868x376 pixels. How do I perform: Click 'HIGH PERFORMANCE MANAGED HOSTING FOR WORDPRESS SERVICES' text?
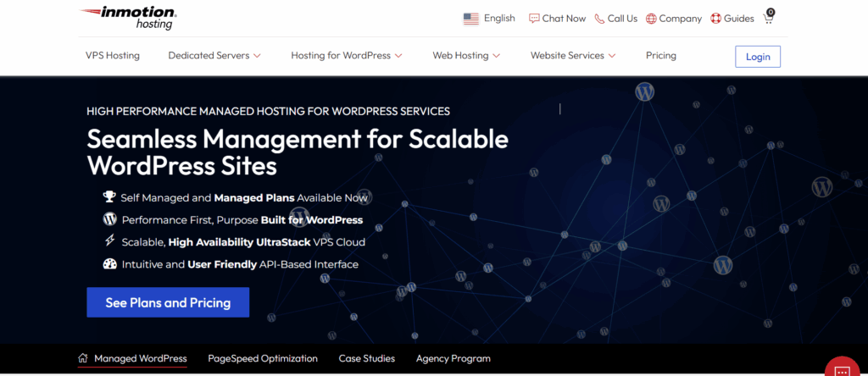pos(269,111)
